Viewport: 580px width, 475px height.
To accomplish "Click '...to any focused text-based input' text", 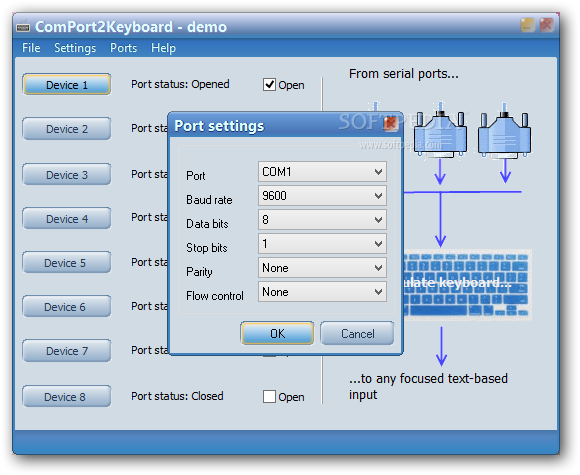I will click(x=428, y=387).
